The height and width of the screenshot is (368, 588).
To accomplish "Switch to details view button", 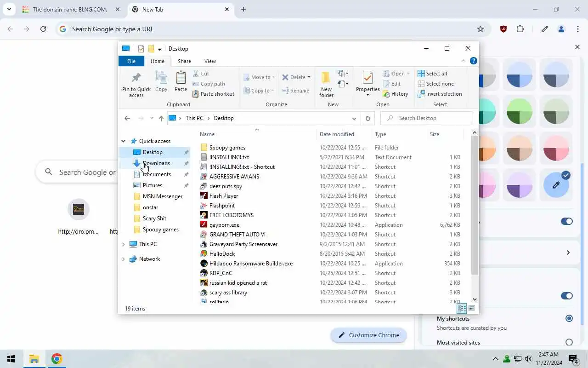I will tap(462, 308).
